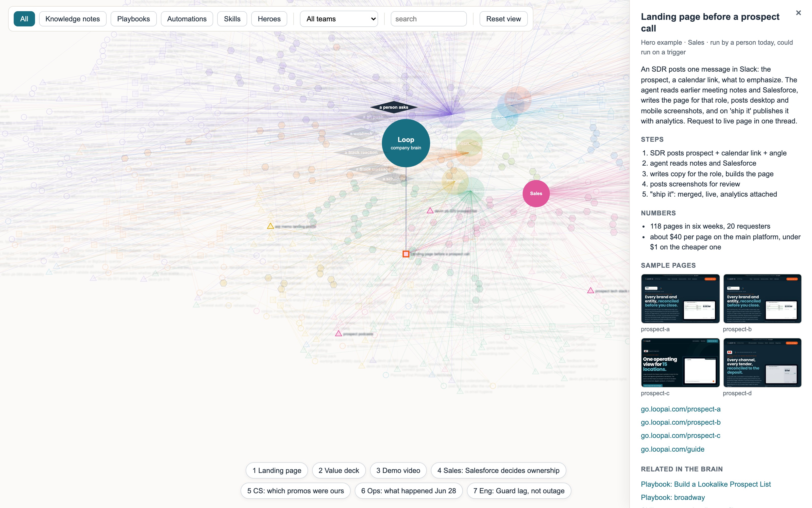Screen dimensions: 812x508
Task: Click the faded green Customer Success circle
Action: (471, 191)
